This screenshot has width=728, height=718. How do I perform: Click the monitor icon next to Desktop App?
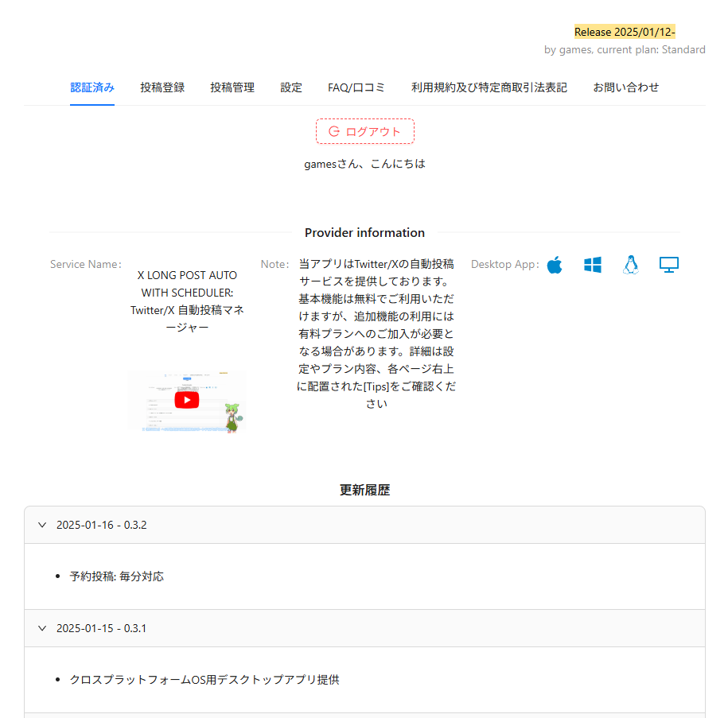click(x=668, y=265)
